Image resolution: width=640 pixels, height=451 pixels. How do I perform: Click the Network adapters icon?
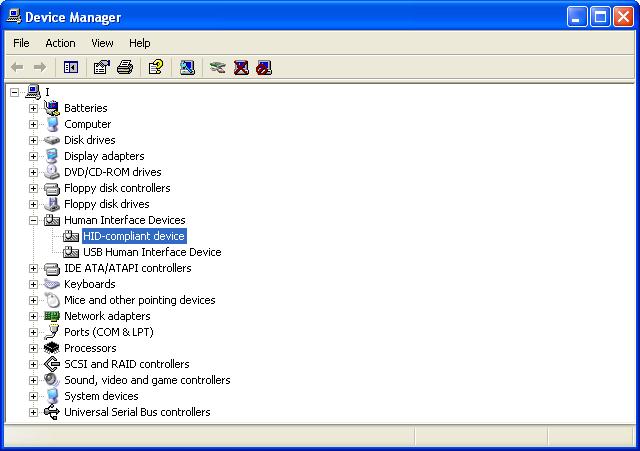click(52, 316)
